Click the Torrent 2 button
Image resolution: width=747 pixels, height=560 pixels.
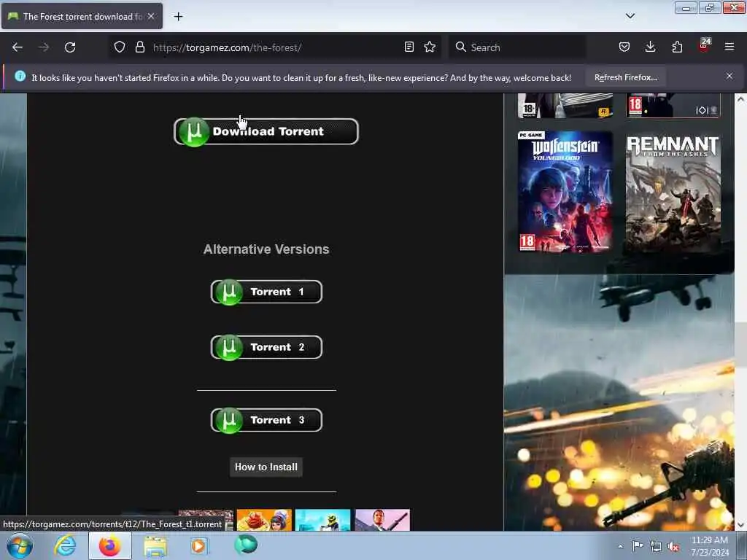coord(266,347)
